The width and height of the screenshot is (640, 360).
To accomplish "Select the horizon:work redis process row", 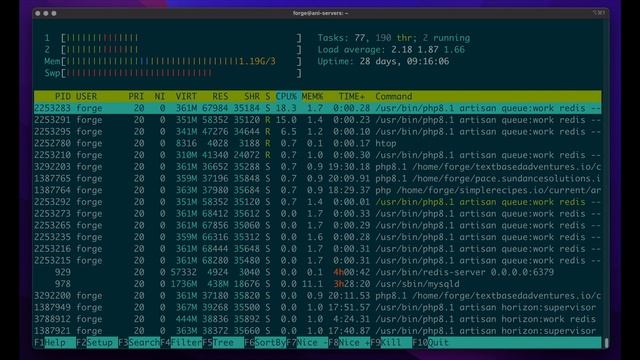I will pos(318,319).
